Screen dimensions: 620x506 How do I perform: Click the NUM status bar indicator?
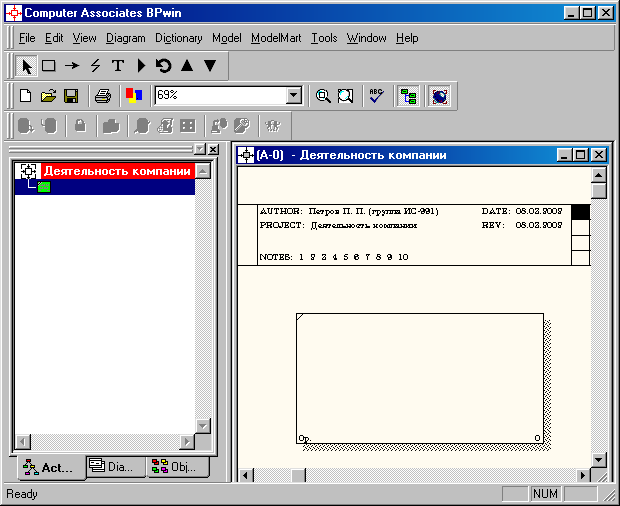(x=545, y=494)
